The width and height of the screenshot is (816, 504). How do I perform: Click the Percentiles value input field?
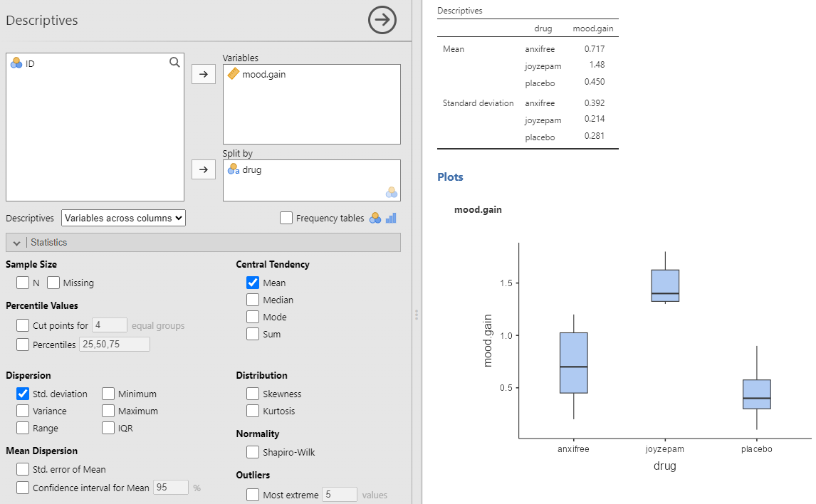click(x=115, y=345)
